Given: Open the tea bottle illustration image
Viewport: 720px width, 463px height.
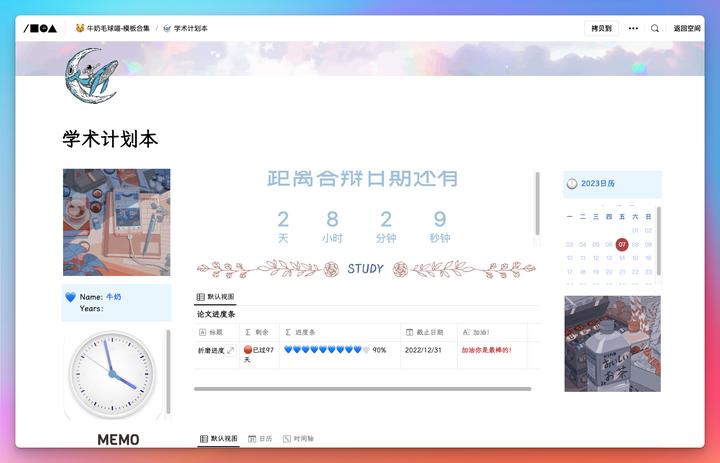Looking at the screenshot, I should [x=613, y=344].
